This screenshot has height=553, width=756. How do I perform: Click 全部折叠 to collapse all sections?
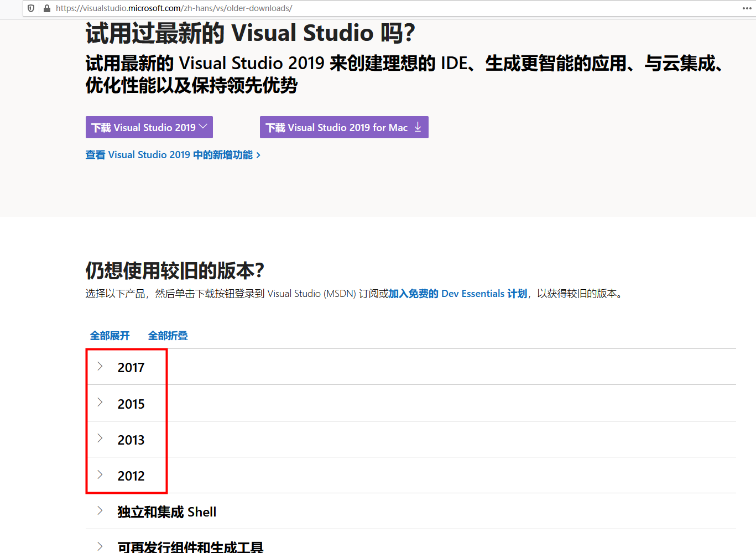tap(168, 336)
